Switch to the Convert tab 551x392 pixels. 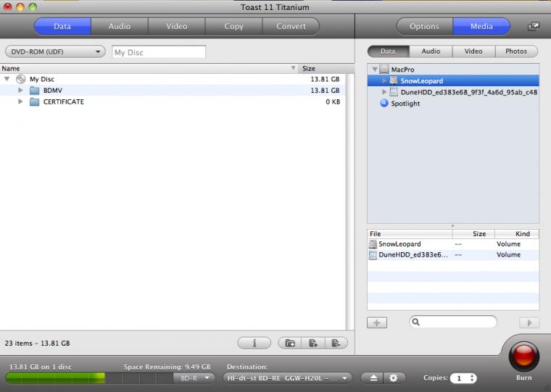(291, 27)
